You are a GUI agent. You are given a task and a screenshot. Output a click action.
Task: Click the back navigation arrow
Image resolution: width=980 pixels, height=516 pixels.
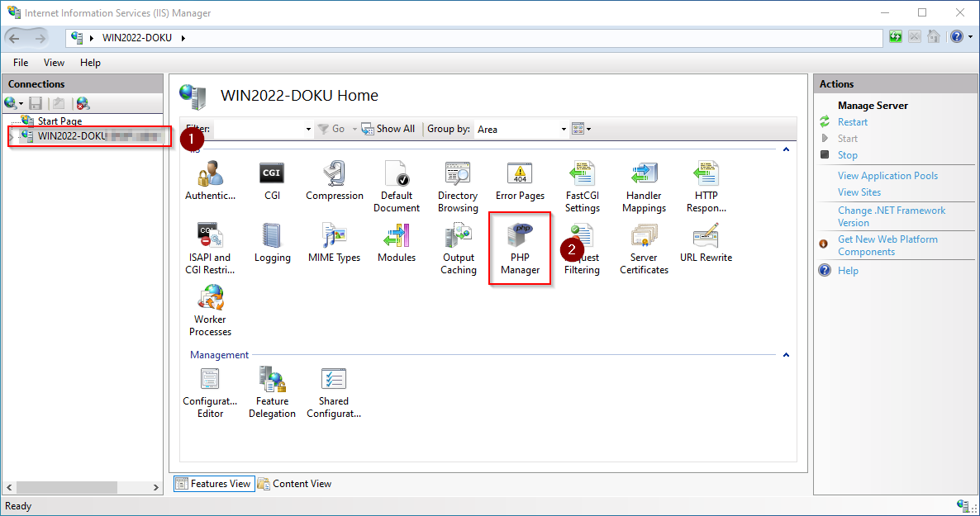(14, 38)
